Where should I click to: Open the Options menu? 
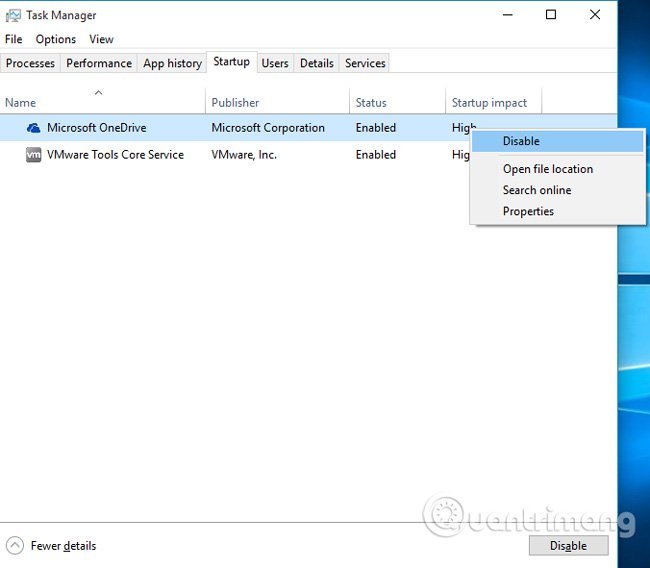[56, 39]
